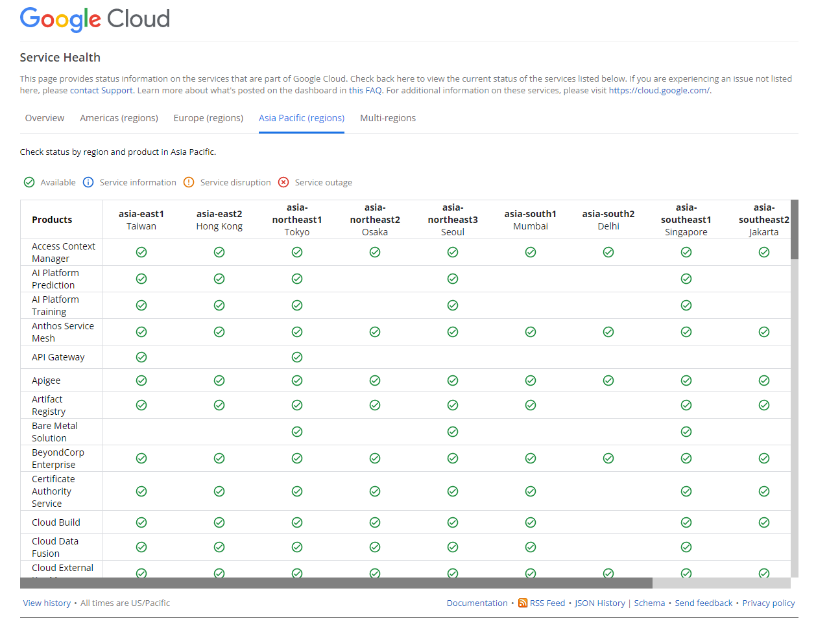Viewport: 840px width, 619px height.
Task: Visit the https://cloud.google.com/ link
Action: click(659, 91)
